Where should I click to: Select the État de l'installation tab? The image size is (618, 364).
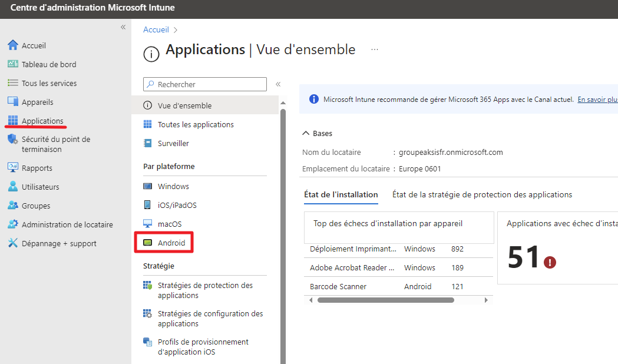click(x=341, y=194)
